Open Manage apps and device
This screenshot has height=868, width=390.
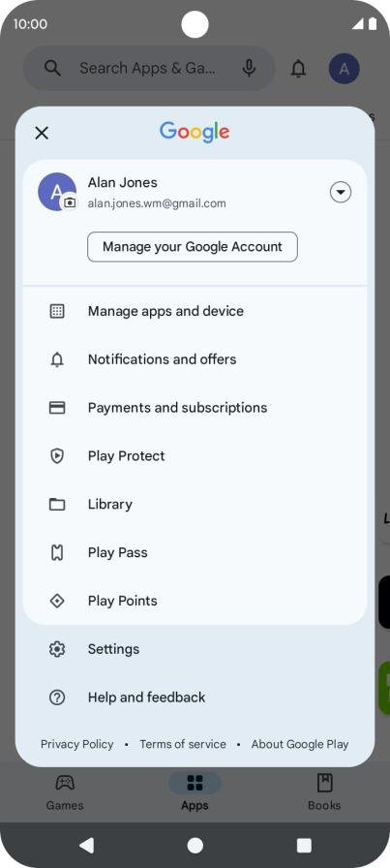(195, 311)
